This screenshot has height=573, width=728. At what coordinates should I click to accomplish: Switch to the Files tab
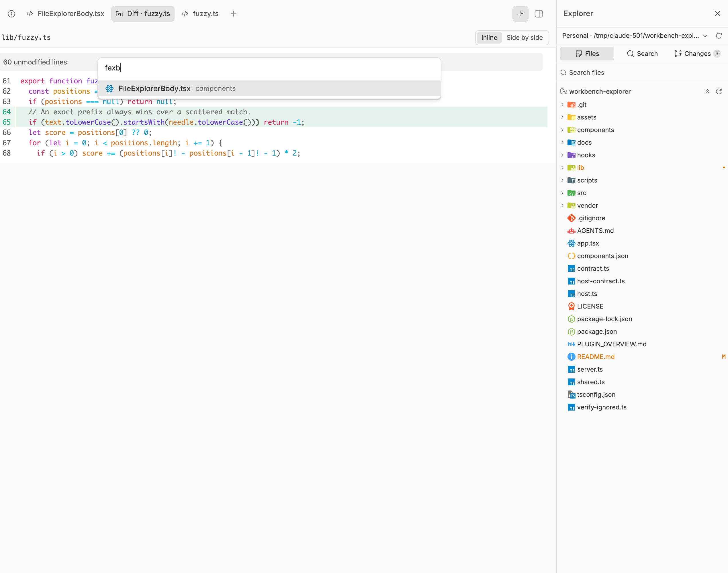[587, 54]
